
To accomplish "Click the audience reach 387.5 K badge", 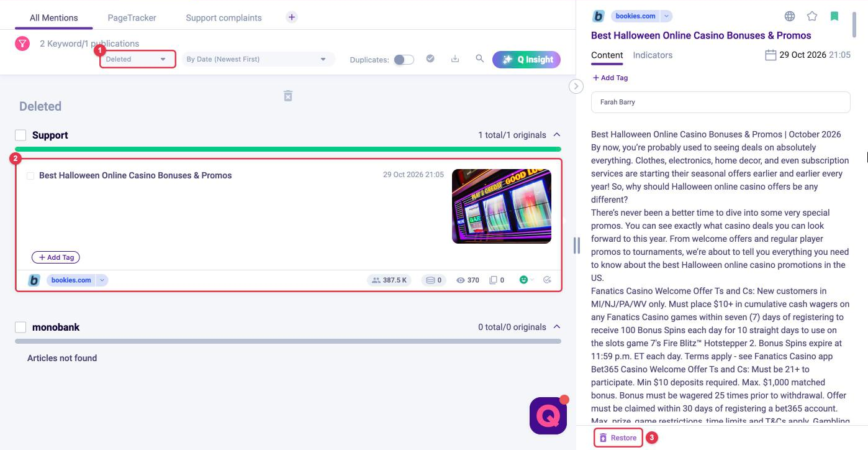I will tap(389, 280).
